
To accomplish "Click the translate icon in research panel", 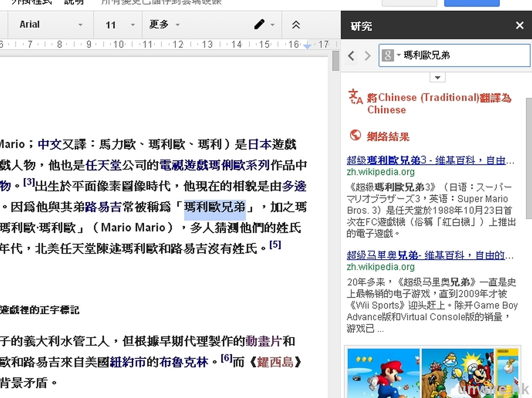I will 355,97.
